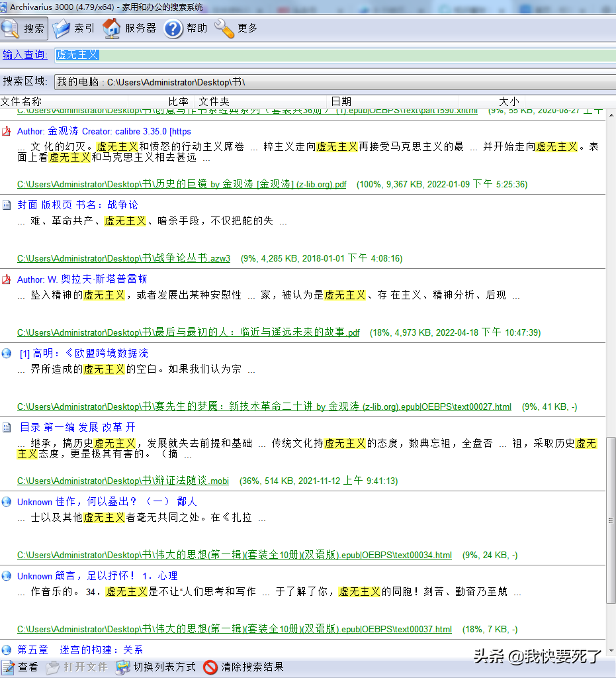Open result title 封面 版权页 书名：战争论

coord(78,205)
